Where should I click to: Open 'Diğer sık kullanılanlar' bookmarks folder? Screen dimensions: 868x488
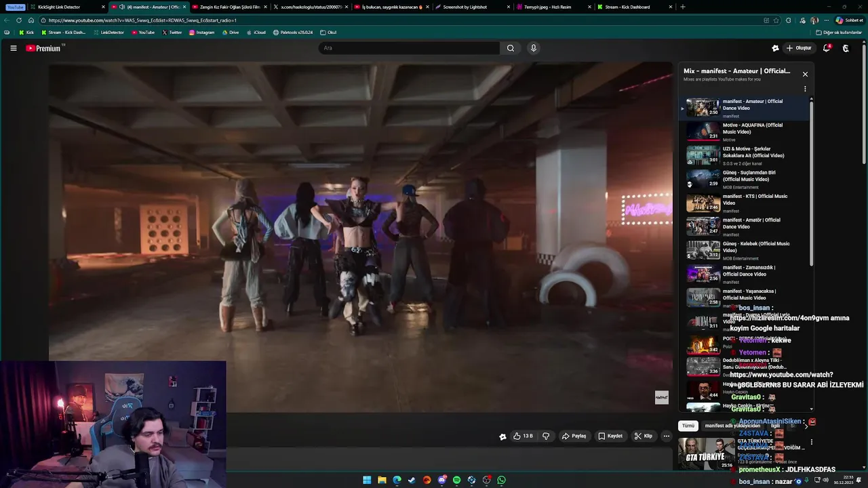[839, 33]
